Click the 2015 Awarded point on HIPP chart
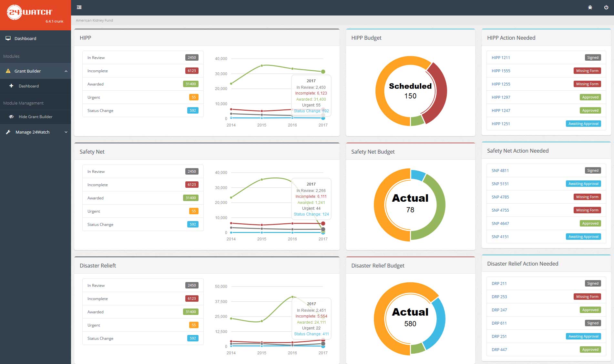 (262, 66)
